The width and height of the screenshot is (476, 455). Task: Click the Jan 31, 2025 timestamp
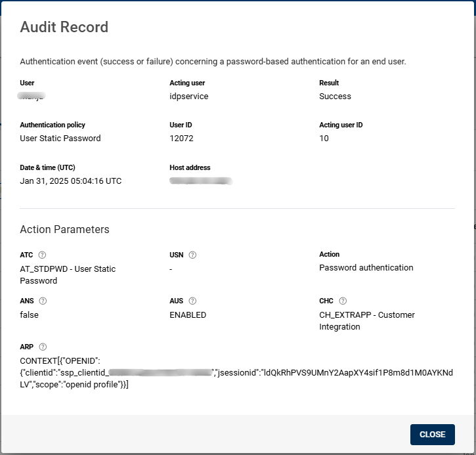click(x=70, y=181)
